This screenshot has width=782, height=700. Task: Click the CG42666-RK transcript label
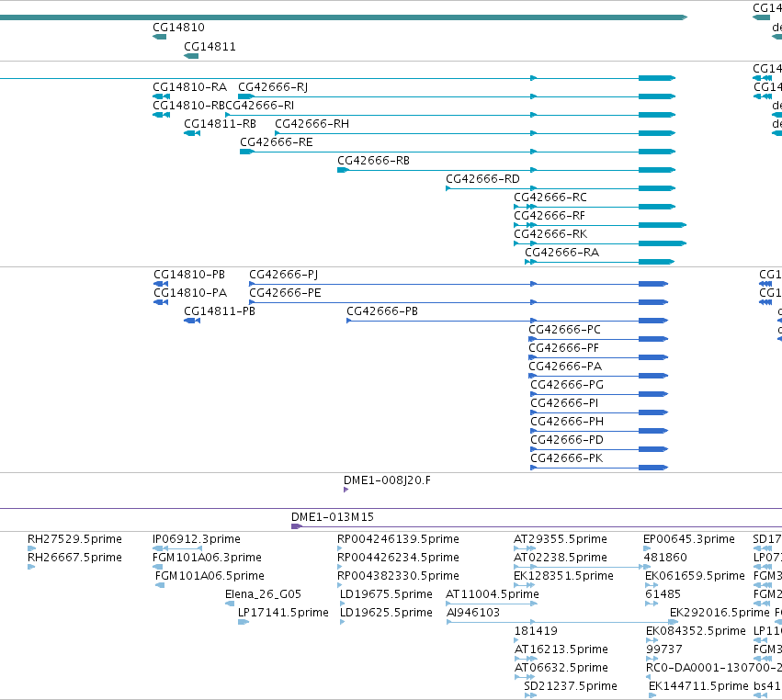550,235
